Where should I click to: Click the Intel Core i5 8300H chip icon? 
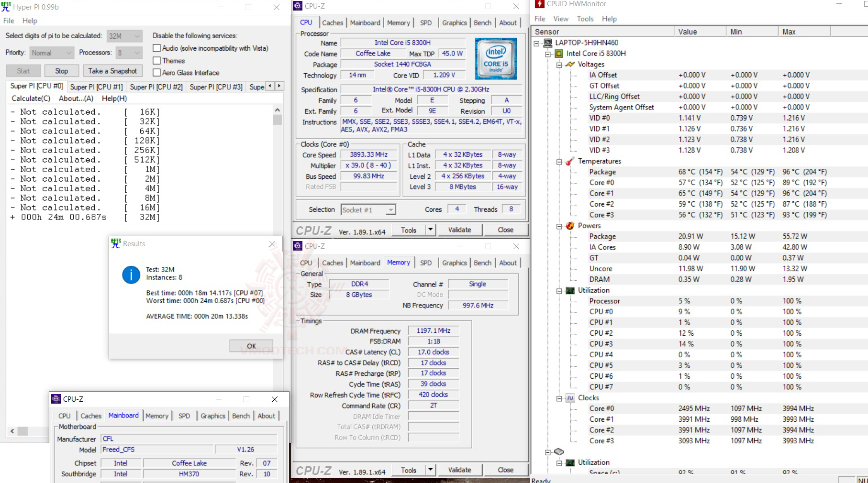click(x=559, y=54)
